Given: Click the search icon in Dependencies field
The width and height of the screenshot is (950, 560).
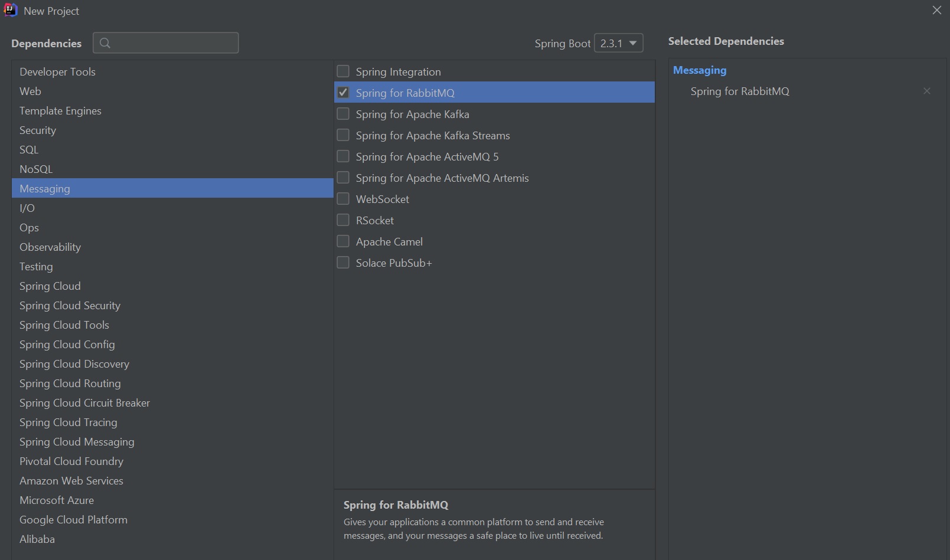Looking at the screenshot, I should (x=105, y=43).
